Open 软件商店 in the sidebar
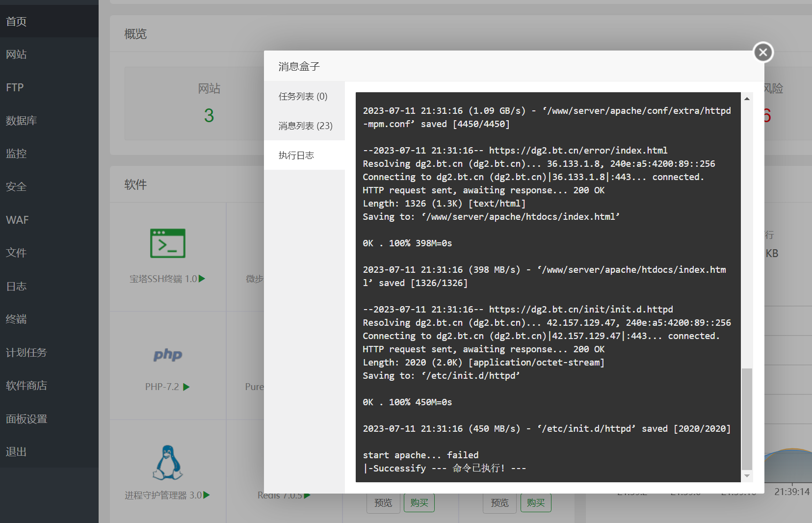Image resolution: width=812 pixels, height=523 pixels. tap(49, 386)
